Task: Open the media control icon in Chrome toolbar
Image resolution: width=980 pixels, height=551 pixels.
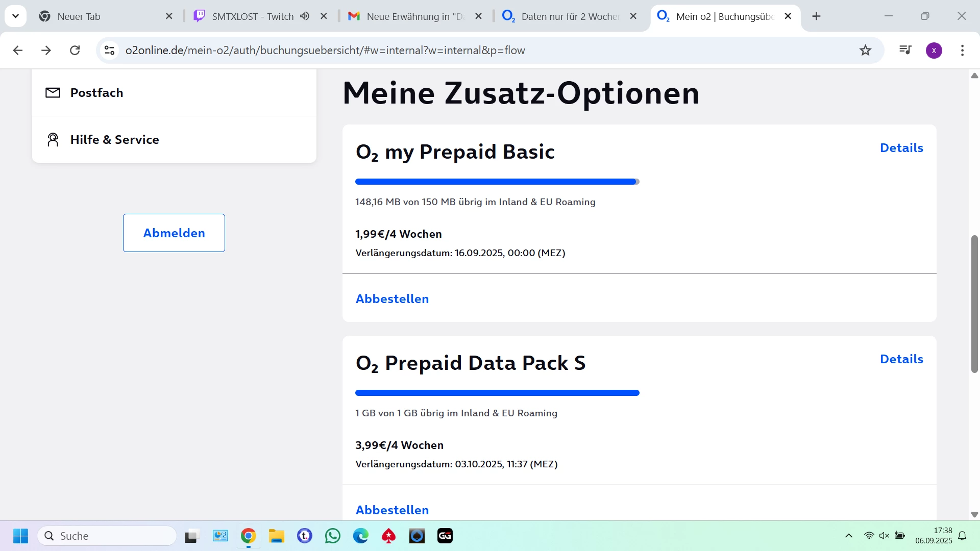Action: tap(905, 50)
